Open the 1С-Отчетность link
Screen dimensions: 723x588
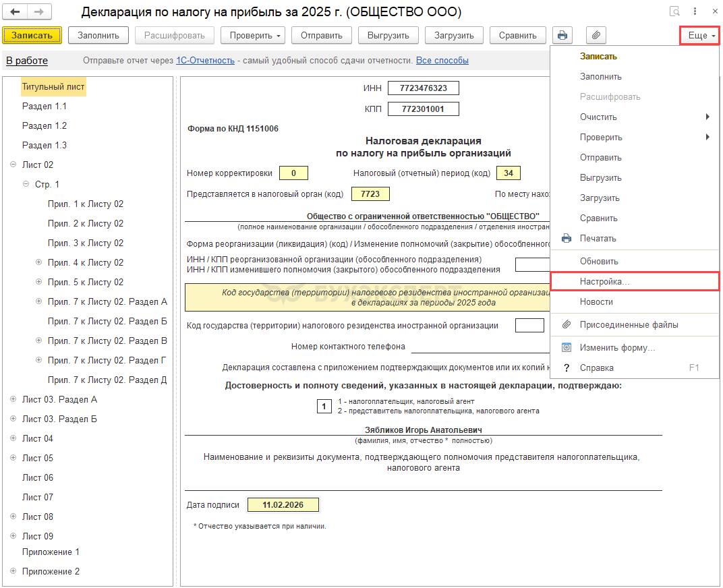tap(205, 61)
